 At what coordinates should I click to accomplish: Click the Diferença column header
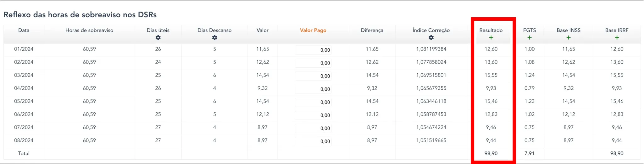click(x=372, y=30)
